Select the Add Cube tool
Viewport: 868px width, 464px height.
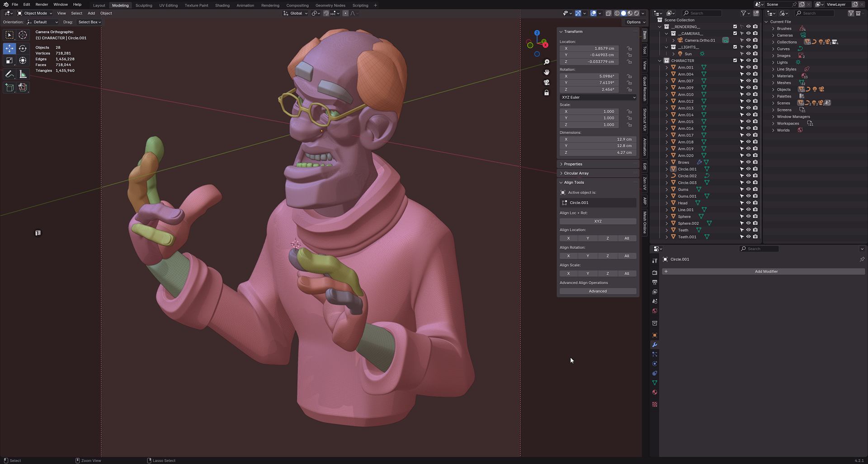[9, 87]
